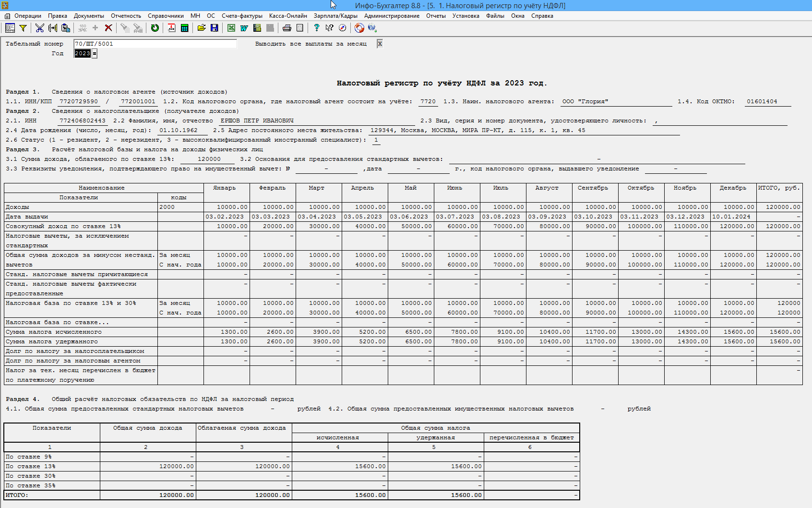Click the compass icon in toolbar
Image resolution: width=812 pixels, height=508 pixels.
[x=342, y=28]
